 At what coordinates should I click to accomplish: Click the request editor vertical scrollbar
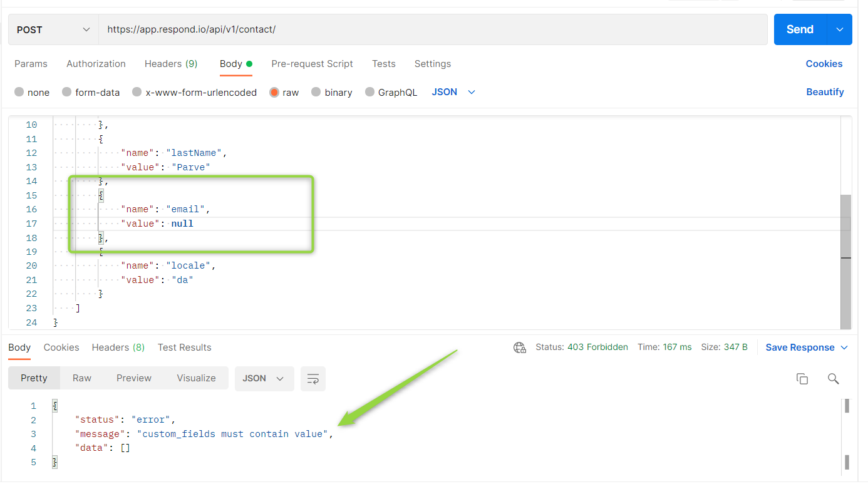coord(845,261)
